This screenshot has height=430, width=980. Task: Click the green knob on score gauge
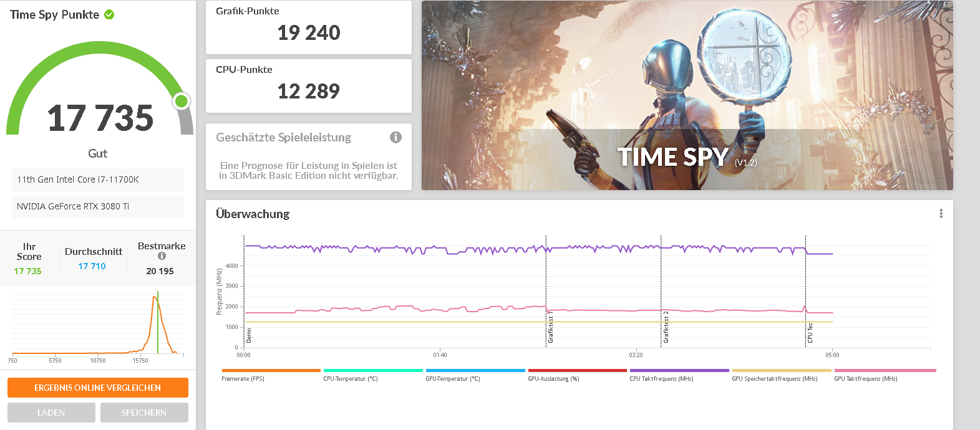[x=182, y=101]
